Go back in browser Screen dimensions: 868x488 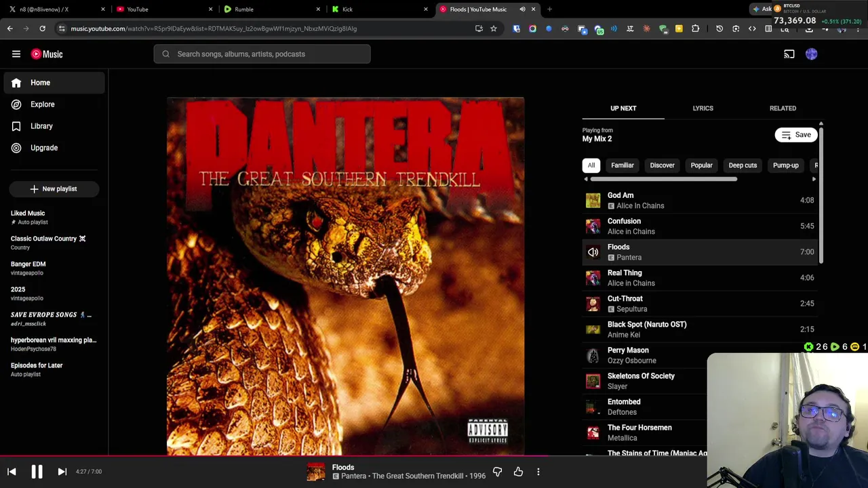9,28
